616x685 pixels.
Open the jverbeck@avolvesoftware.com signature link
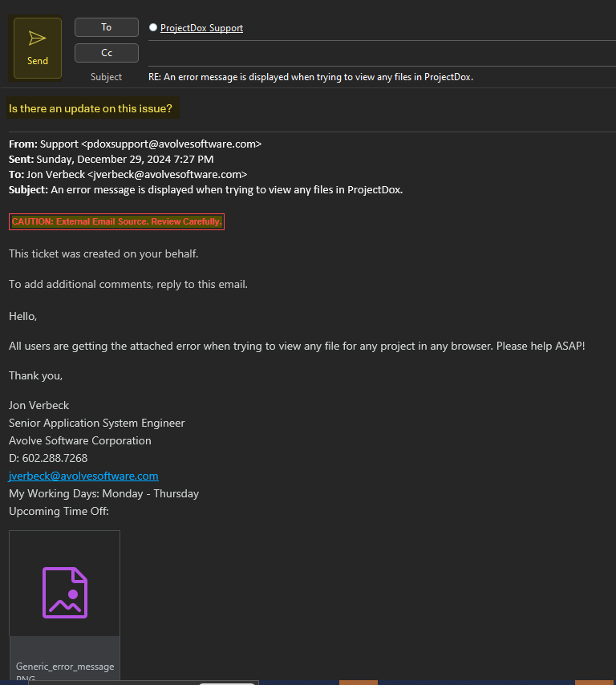(83, 476)
